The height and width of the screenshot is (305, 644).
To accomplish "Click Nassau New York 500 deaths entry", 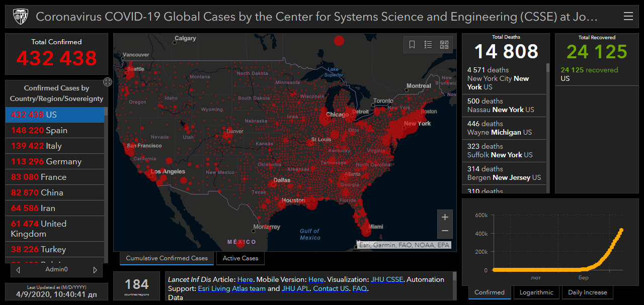I will (x=504, y=106).
